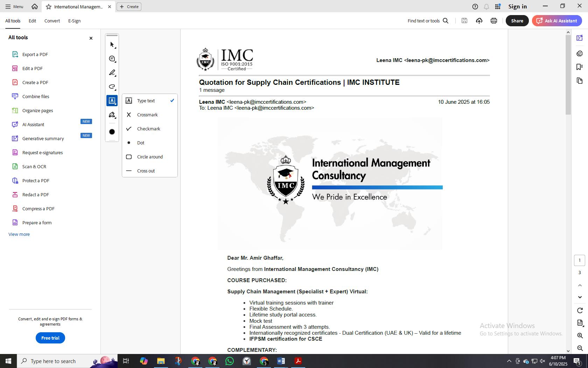Click the current page number box
The height and width of the screenshot is (368, 588).
580,260
